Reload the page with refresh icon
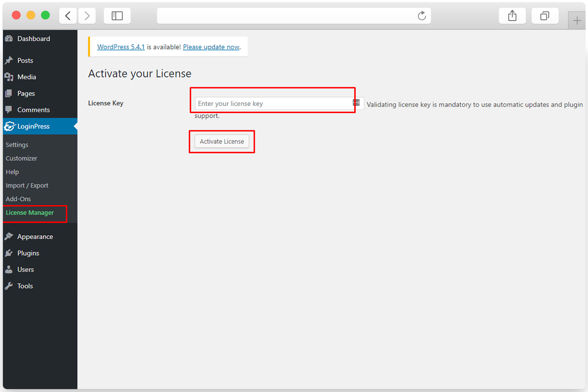This screenshot has height=392, width=588. [422, 16]
